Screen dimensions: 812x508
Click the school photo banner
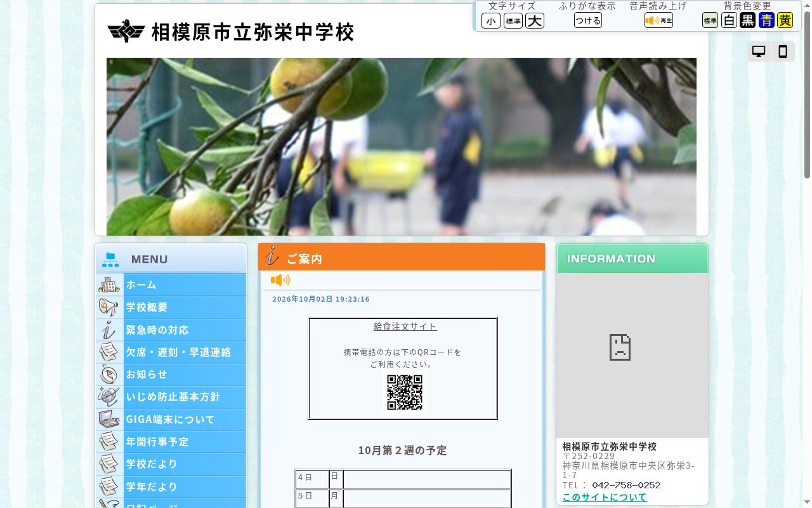[402, 147]
